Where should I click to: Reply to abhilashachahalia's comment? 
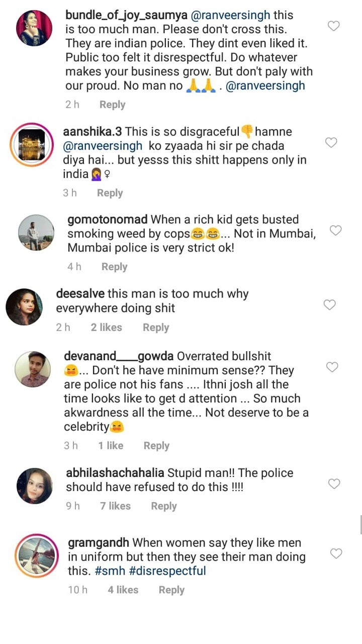164,506
